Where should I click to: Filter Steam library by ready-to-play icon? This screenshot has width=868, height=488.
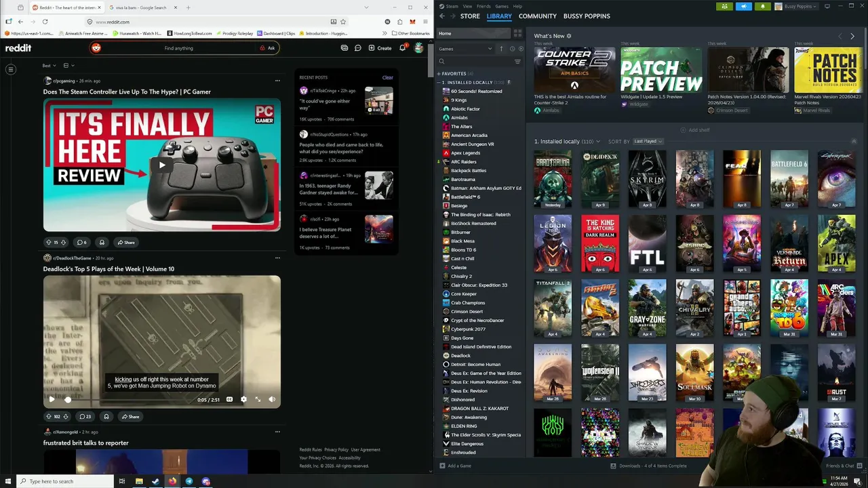(x=521, y=49)
